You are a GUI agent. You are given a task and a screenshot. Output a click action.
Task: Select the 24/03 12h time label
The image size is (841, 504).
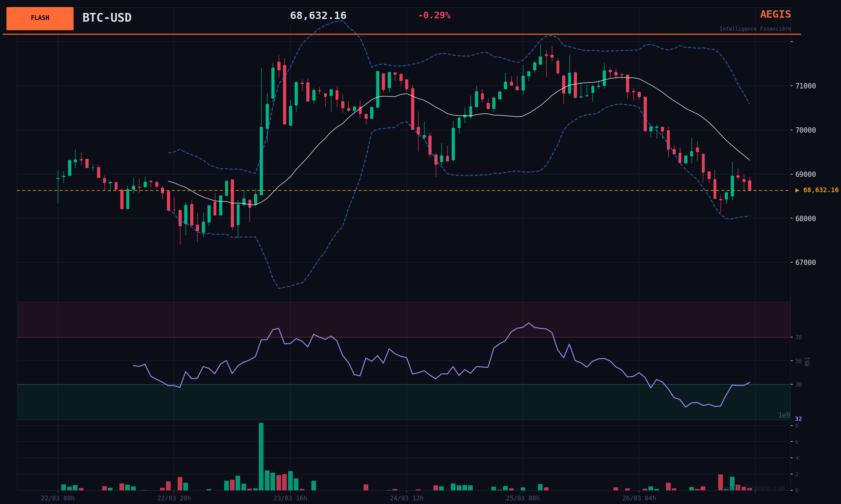(x=407, y=498)
